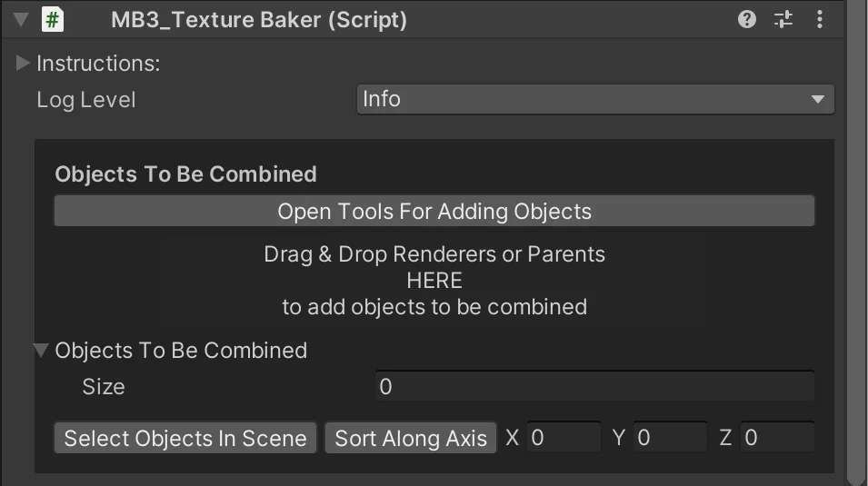Collapse the Objects To Be Combined list
This screenshot has height=486, width=868.
[x=41, y=350]
